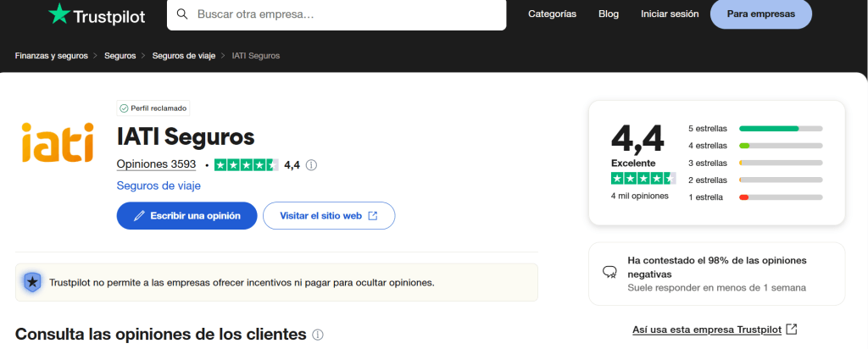Click the Trustpilot star logo
The height and width of the screenshot is (349, 868).
click(x=59, y=14)
